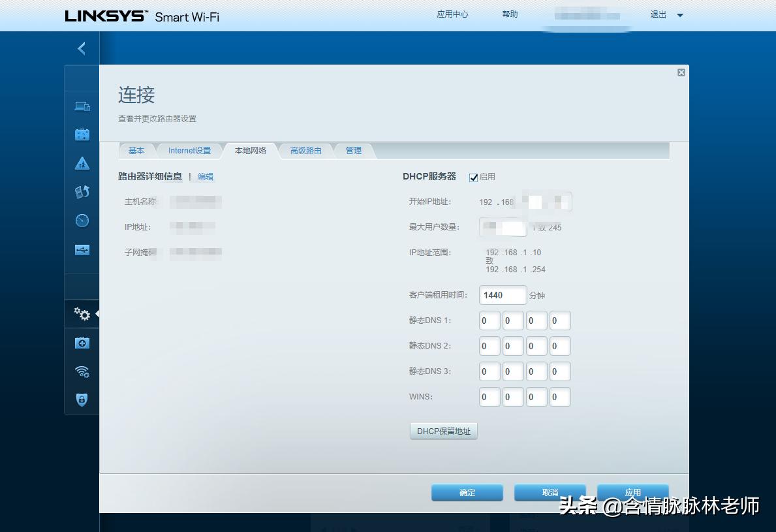Launch the Speed Test tool
Screen dimensions: 776x532
(82, 221)
